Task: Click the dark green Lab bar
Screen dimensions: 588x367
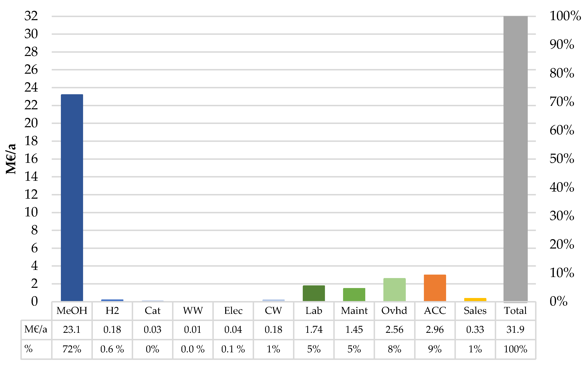Action: [x=314, y=293]
